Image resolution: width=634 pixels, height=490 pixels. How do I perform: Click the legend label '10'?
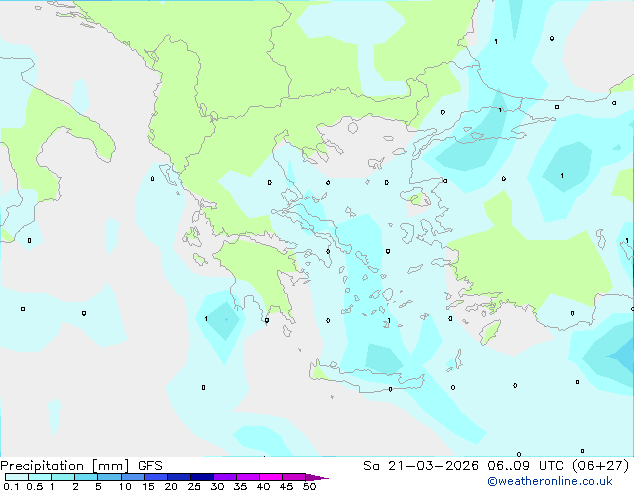[x=125, y=486]
